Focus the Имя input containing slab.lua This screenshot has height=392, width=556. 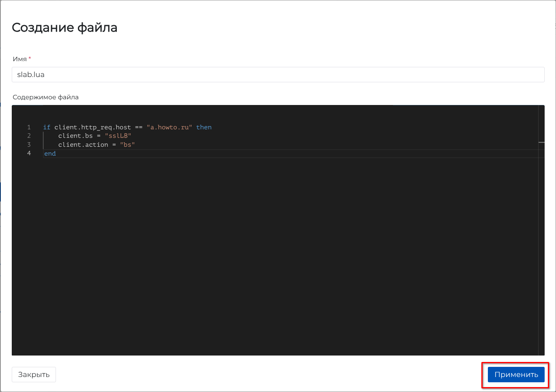tap(278, 75)
